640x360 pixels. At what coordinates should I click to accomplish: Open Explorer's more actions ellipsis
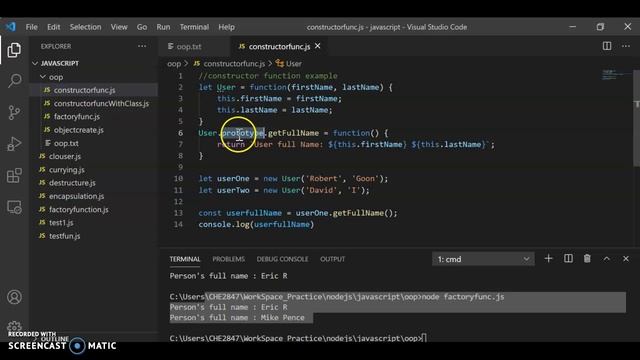click(x=142, y=46)
